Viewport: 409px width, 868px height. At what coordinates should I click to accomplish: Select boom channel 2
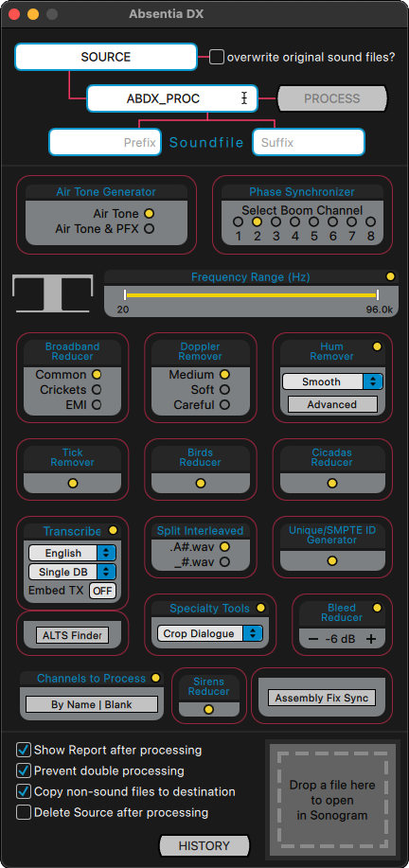[257, 222]
